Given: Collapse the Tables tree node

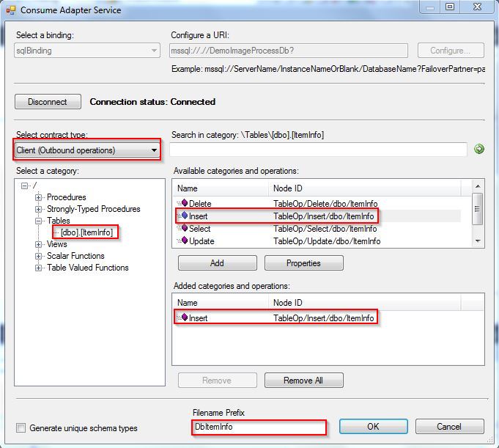Looking at the screenshot, I should pos(39,221).
